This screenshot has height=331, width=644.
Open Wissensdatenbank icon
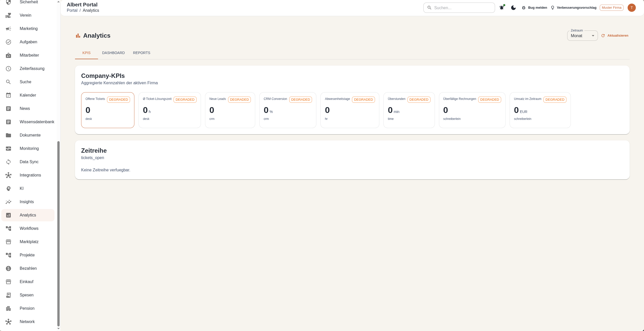point(8,122)
